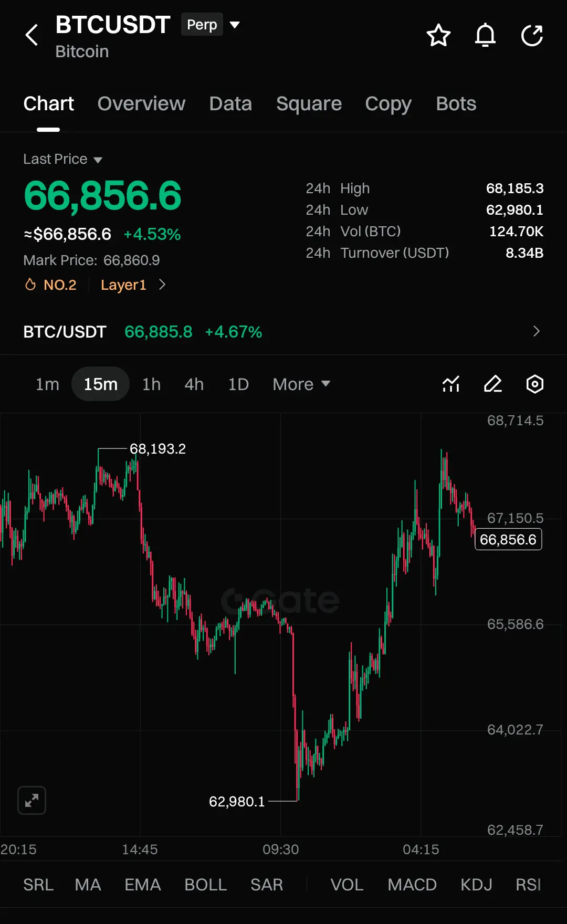Open BTC/USDT spot pair row chevron
Screen dimensions: 567x924
pyautogui.click(x=536, y=331)
